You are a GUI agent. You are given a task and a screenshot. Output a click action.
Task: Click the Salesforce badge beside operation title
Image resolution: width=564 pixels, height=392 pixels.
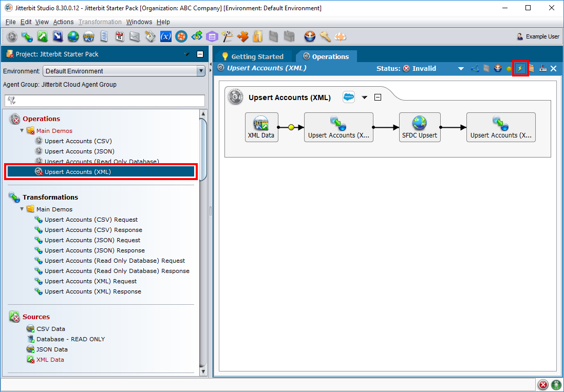pos(349,97)
